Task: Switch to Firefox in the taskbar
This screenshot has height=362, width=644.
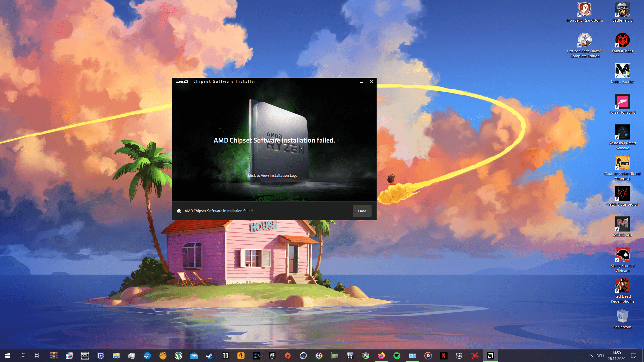Action: [x=381, y=356]
